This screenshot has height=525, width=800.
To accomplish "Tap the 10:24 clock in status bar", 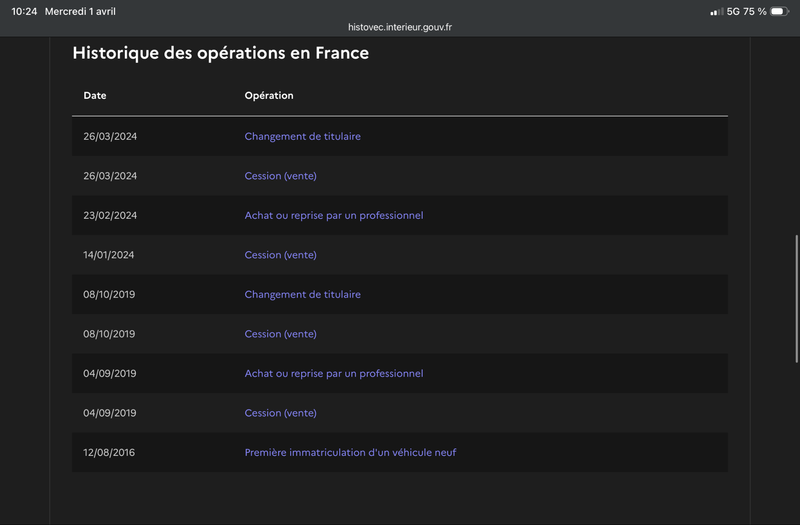I will coord(24,11).
